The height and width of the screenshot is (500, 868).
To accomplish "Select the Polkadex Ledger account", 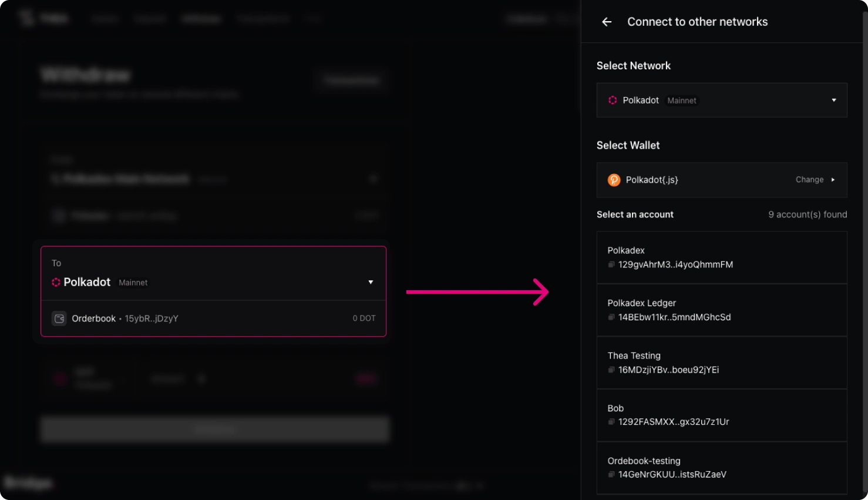I will (x=721, y=310).
